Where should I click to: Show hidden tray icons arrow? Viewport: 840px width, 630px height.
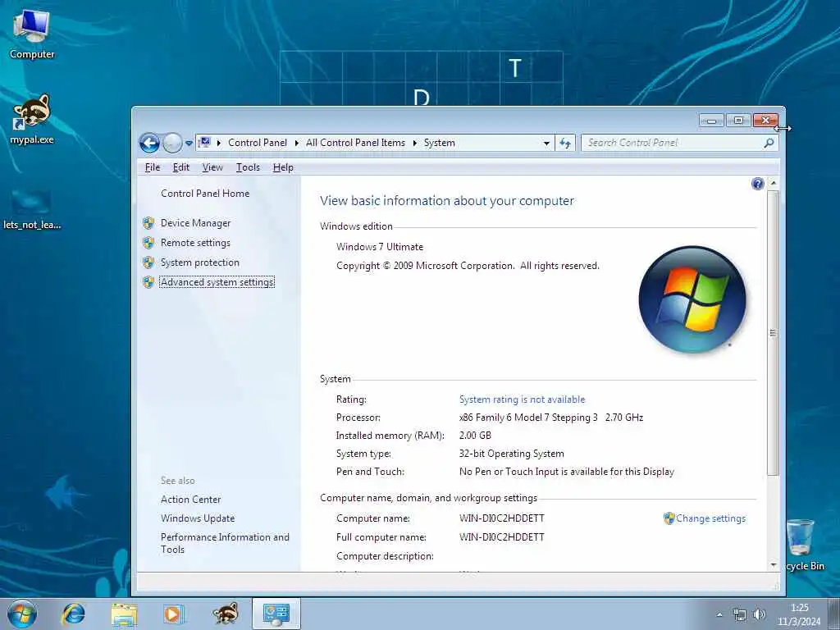tap(719, 614)
